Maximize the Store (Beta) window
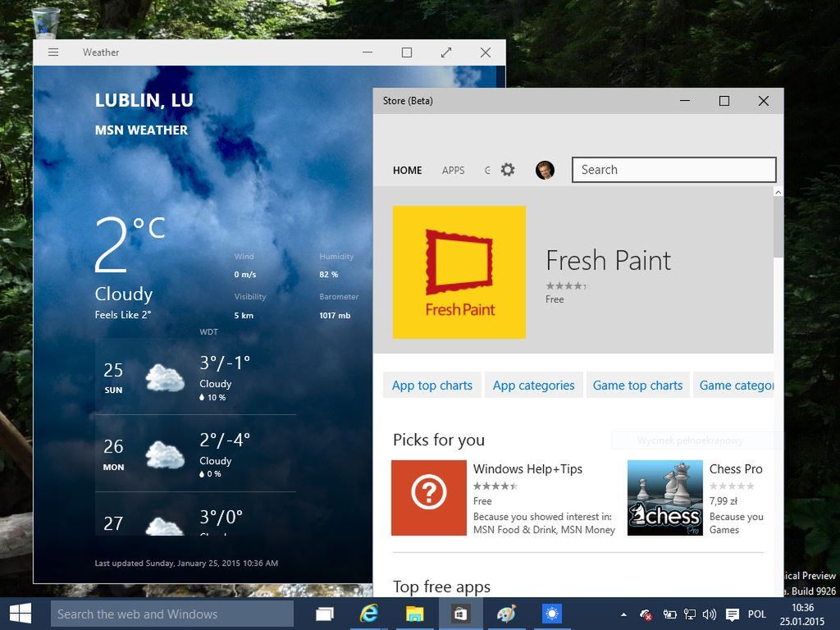The height and width of the screenshot is (630, 840). (724, 101)
